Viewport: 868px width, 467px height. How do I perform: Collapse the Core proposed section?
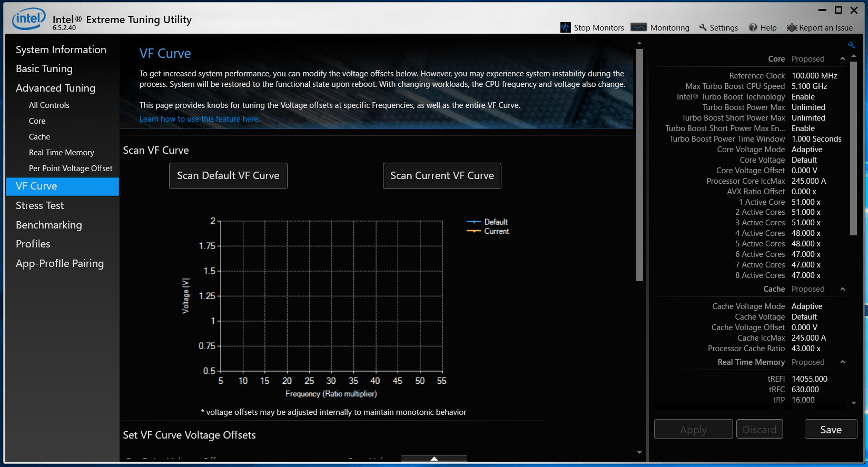(843, 59)
